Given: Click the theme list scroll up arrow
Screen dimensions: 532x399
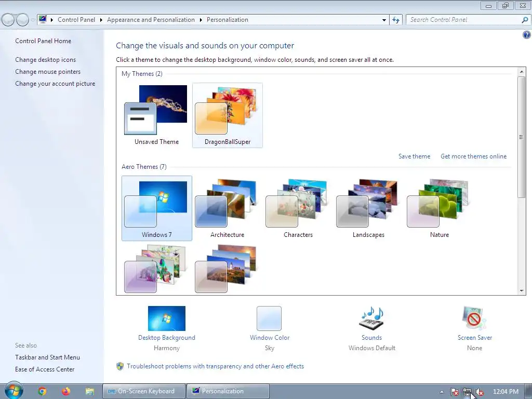Looking at the screenshot, I should click(x=522, y=72).
